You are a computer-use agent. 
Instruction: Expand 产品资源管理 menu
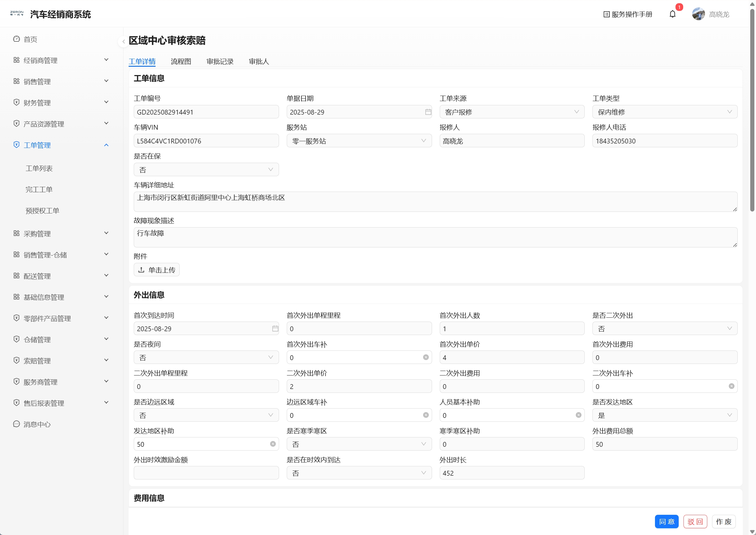click(62, 124)
